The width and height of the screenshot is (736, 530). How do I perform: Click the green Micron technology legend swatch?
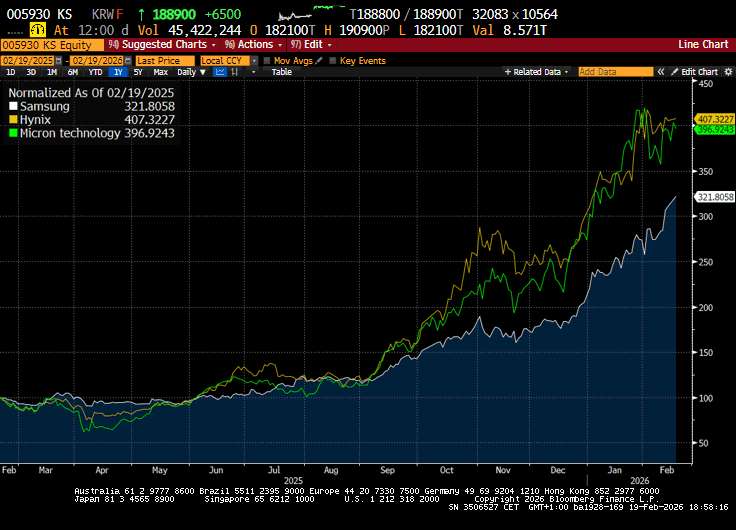13,133
